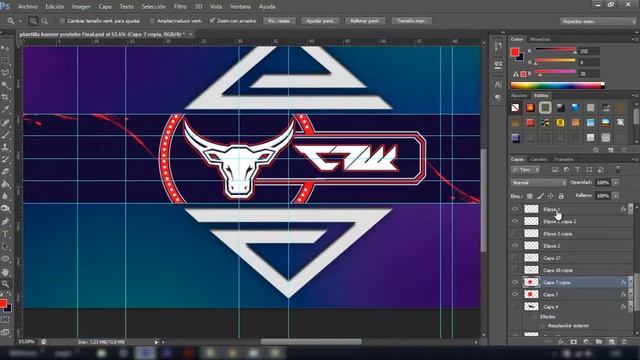The height and width of the screenshot is (360, 640).
Task: Expand effects on Capa 7 layer
Action: click(631, 294)
